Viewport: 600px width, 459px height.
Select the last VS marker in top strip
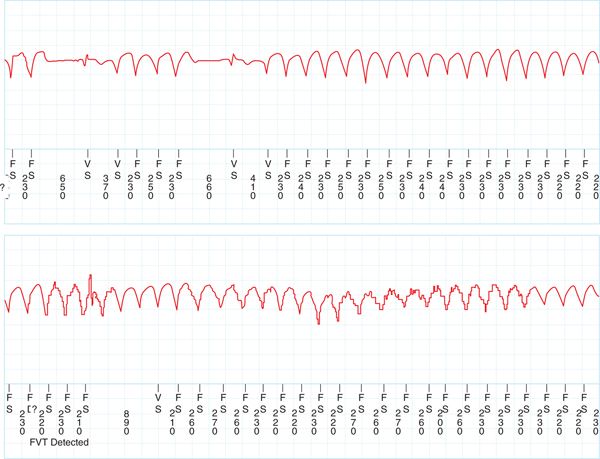point(268,168)
